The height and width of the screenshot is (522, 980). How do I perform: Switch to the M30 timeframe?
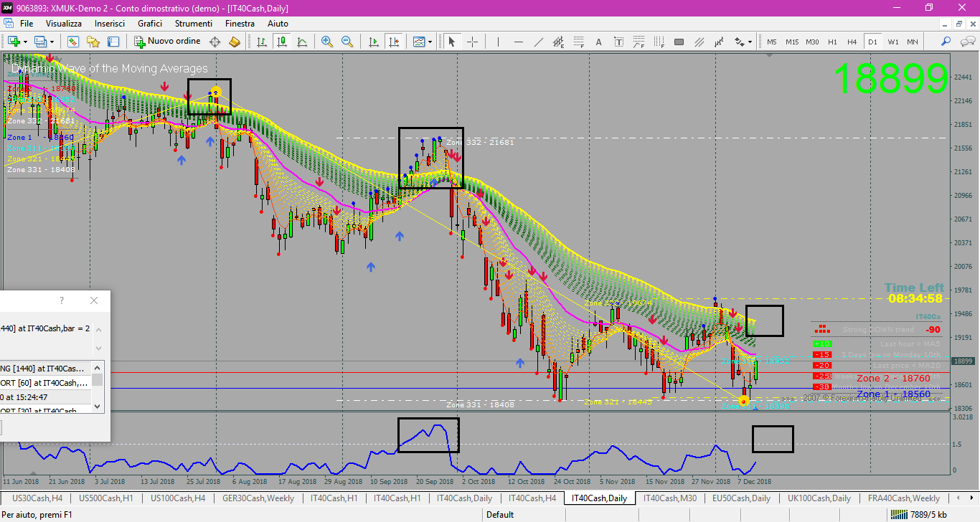[812, 42]
